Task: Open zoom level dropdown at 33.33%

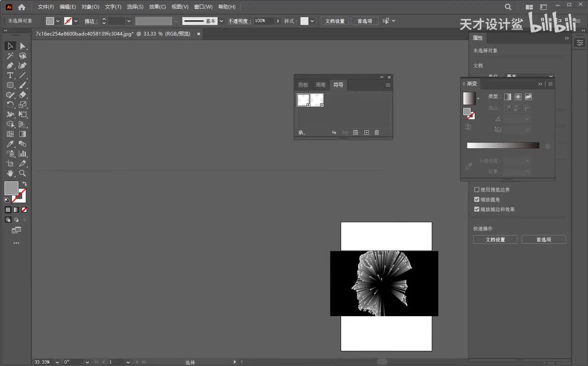Action: [57, 362]
